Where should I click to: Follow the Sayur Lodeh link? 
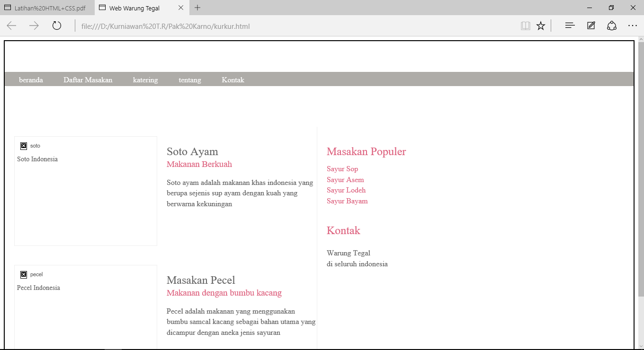[x=346, y=190]
